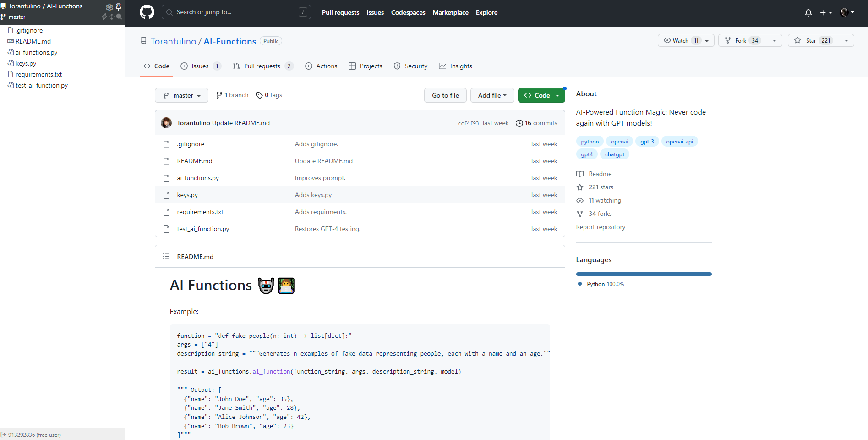Image resolution: width=868 pixels, height=440 pixels.
Task: Star the repository
Action: pyautogui.click(x=813, y=40)
